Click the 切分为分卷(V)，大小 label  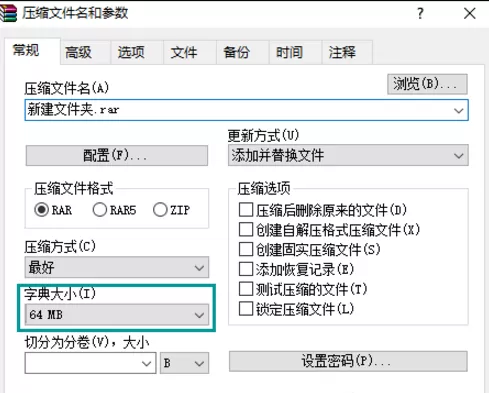click(87, 342)
